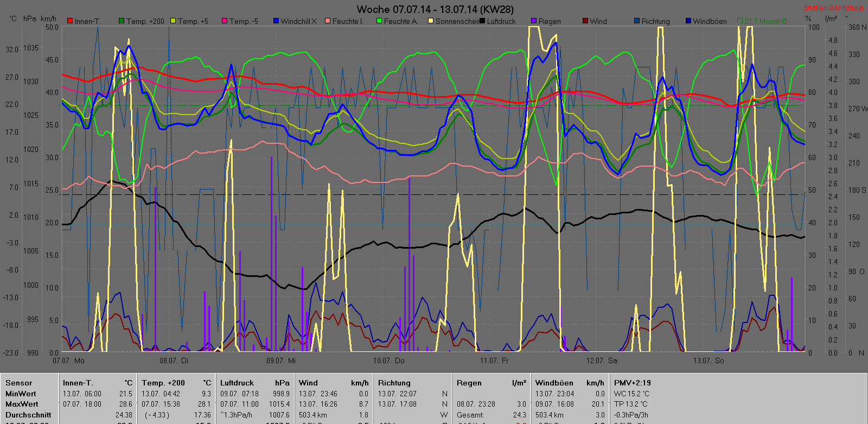Select the Feuchte A. legend label
Screen dimensions: 868x424
pos(400,22)
